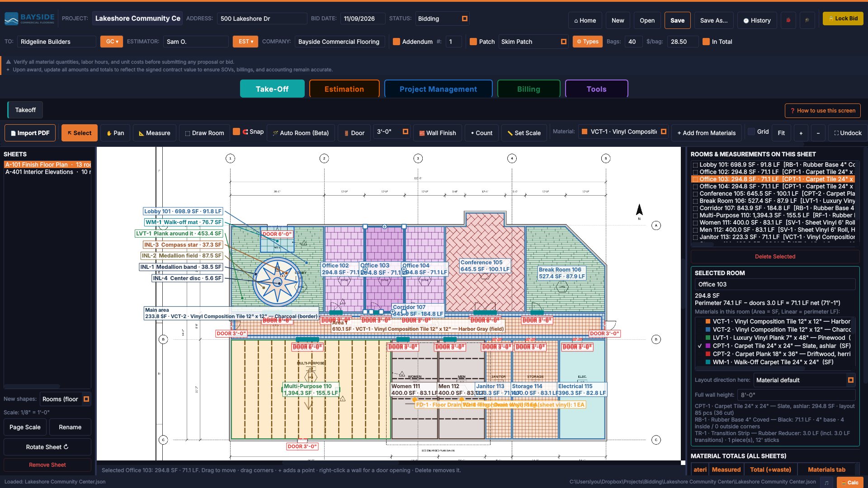This screenshot has width=868, height=488.
Task: Click Import PDF button
Action: click(30, 133)
